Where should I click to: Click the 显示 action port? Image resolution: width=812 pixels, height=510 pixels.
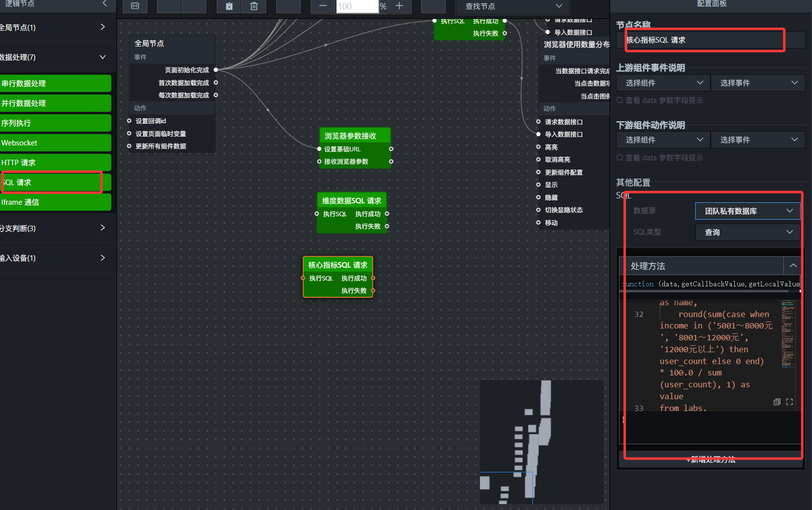(x=538, y=185)
